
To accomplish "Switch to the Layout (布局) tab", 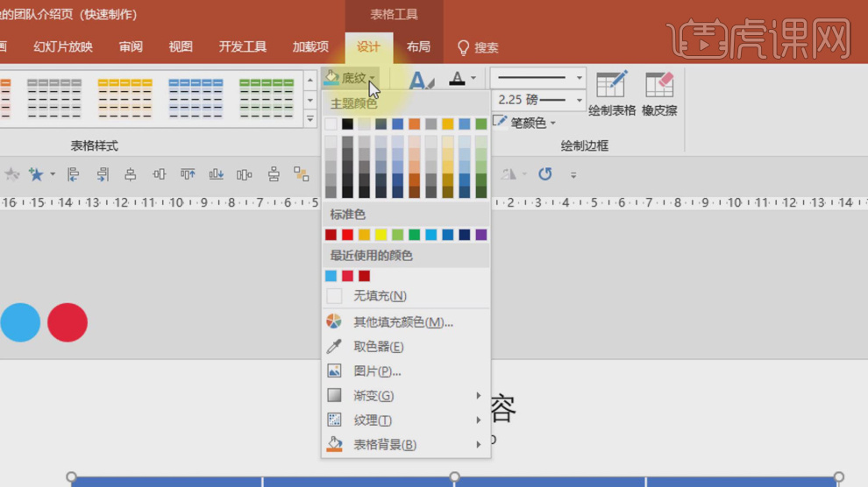I will click(418, 47).
